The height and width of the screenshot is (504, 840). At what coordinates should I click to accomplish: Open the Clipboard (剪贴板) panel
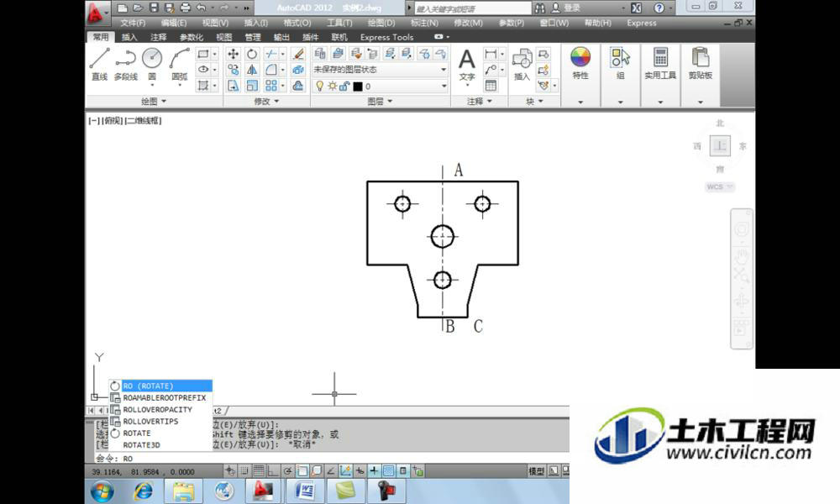point(701,63)
